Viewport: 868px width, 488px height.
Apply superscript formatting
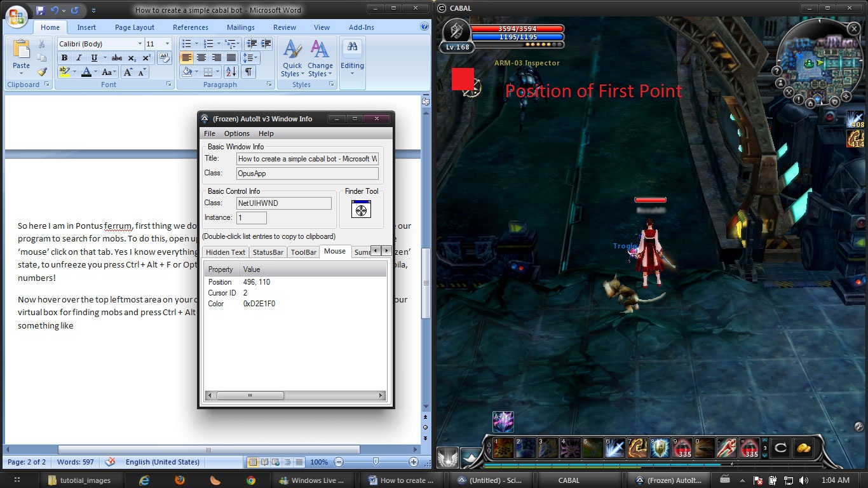146,58
